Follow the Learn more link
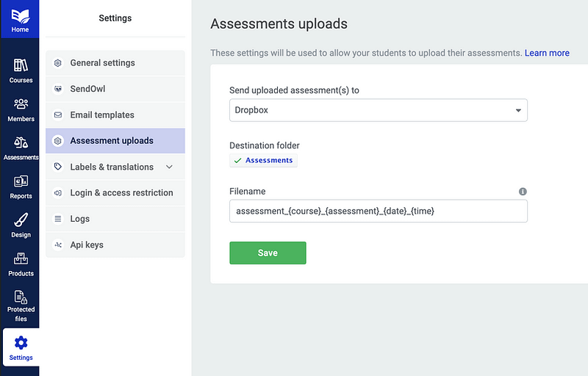The height and width of the screenshot is (376, 588). pyautogui.click(x=547, y=53)
